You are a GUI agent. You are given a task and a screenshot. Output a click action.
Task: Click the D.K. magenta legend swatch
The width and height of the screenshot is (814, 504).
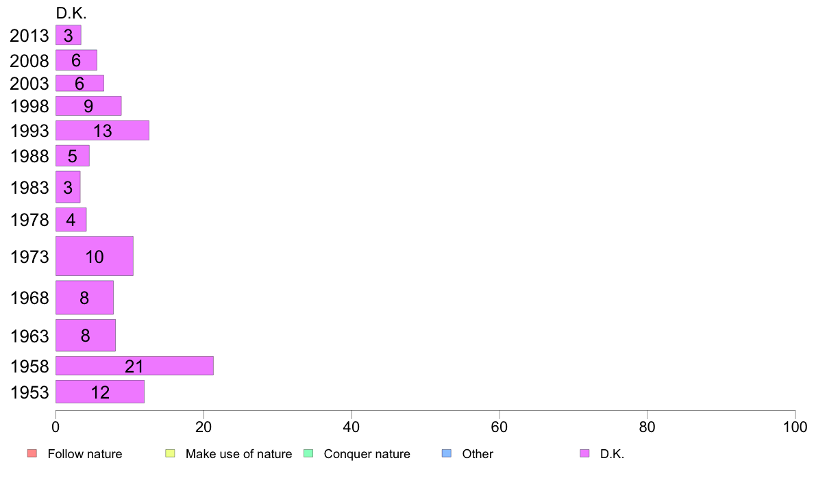tap(584, 453)
